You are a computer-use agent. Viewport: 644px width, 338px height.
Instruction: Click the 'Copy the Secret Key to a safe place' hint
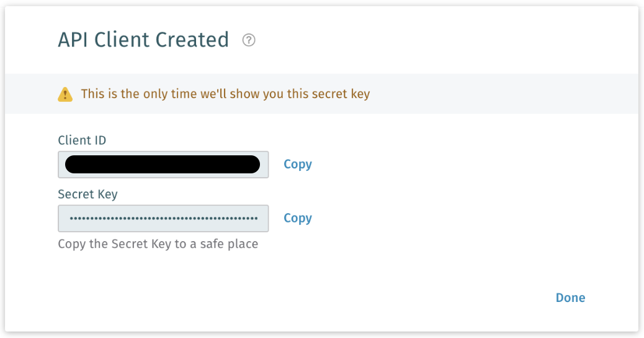tap(158, 244)
